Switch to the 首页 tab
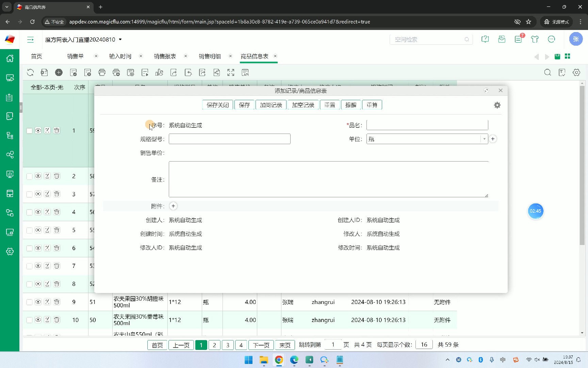This screenshot has height=368, width=588. point(36,56)
